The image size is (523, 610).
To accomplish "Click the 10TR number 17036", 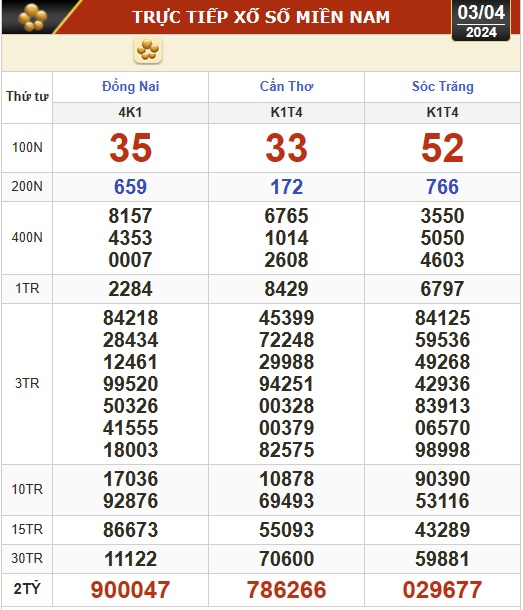I will (131, 479).
